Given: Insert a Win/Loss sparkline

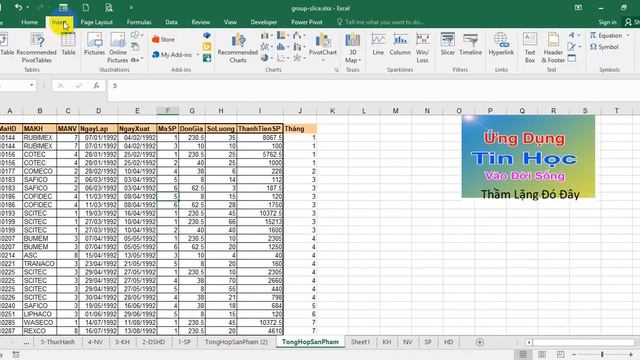Looking at the screenshot, I should pyautogui.click(x=422, y=48).
